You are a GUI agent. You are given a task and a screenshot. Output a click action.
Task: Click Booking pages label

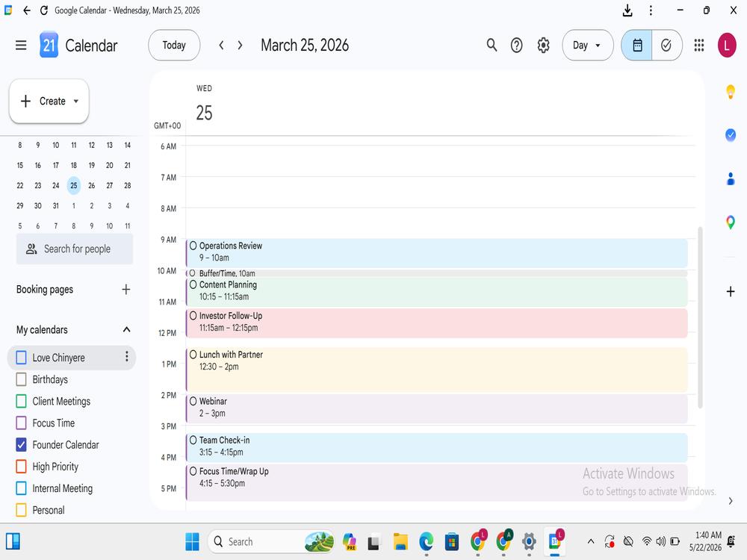click(x=45, y=290)
